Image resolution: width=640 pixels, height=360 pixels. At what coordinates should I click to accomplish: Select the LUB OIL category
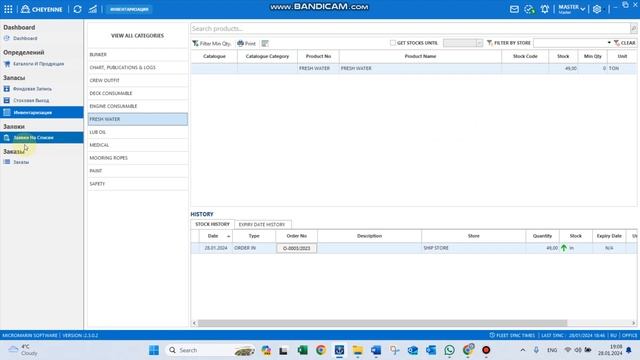(138, 132)
